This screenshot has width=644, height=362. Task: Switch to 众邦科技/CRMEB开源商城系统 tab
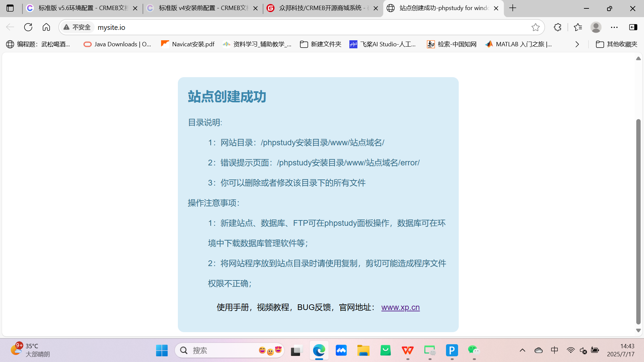(x=323, y=8)
